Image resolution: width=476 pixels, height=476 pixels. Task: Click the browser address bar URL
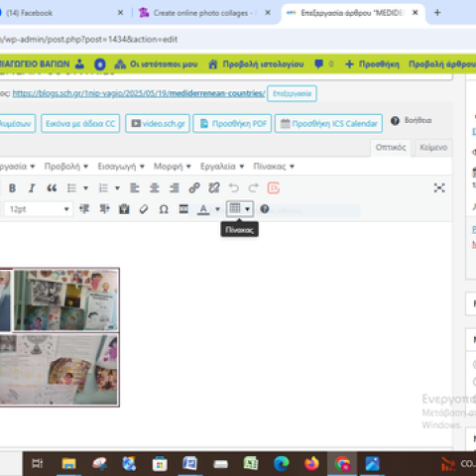(x=88, y=40)
